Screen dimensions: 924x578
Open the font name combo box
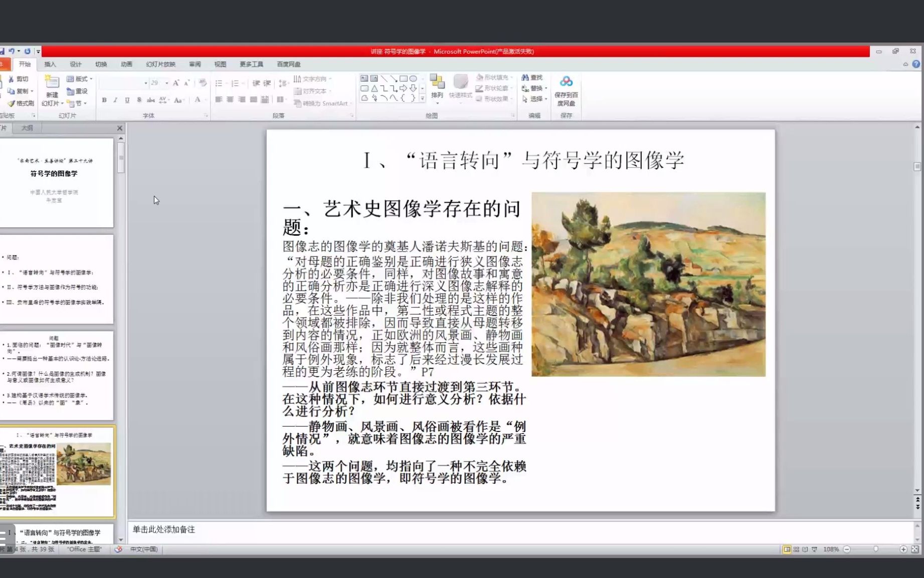[124, 83]
